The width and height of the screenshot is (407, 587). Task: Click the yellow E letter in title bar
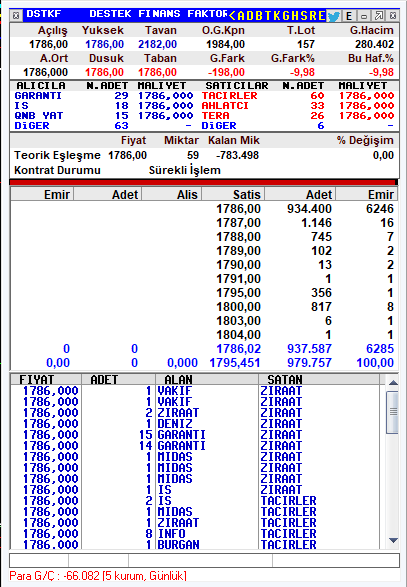pos(322,15)
